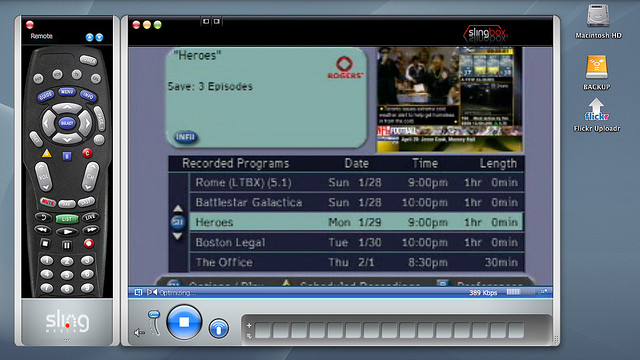The height and width of the screenshot is (360, 640).
Task: Click the speaker mute icon
Action: [139, 333]
